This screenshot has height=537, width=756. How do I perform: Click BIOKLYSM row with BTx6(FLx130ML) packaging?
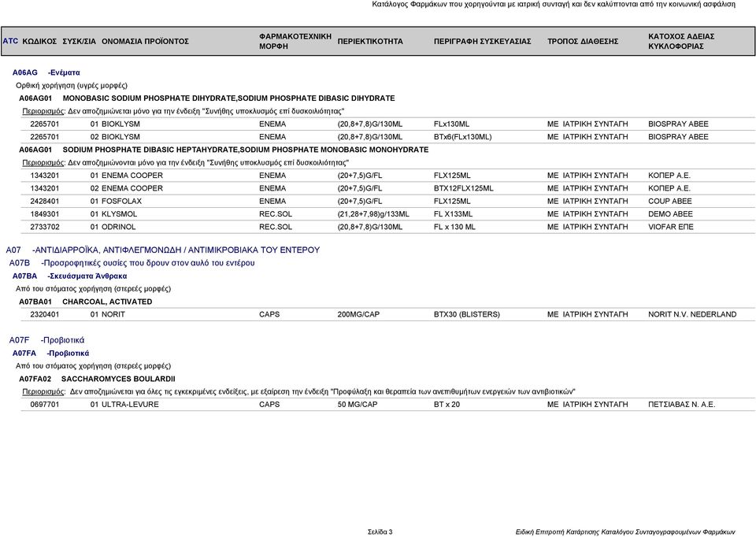pos(387,137)
